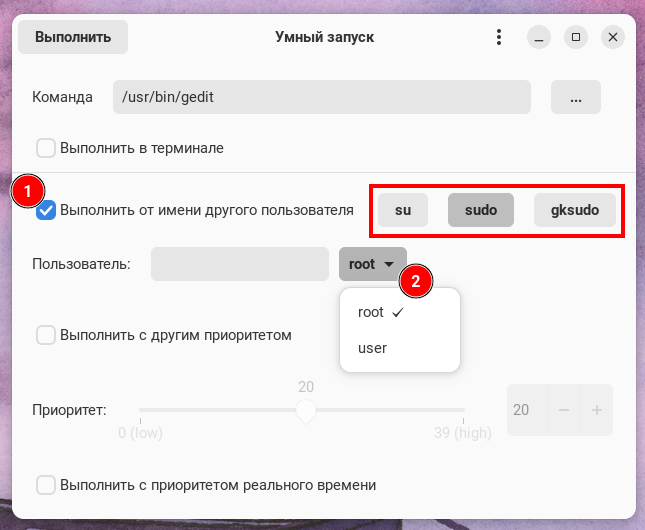This screenshot has height=530, width=645.
Task: Enable Выполнить в терминале checkbox
Action: pyautogui.click(x=46, y=148)
